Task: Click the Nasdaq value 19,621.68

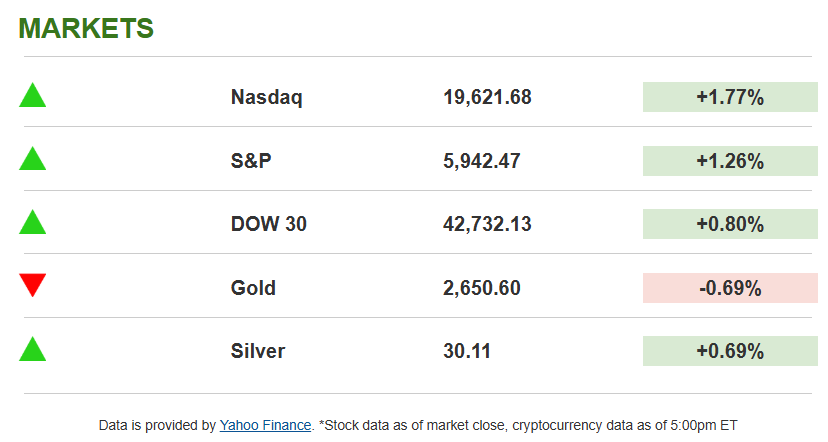Action: click(487, 97)
